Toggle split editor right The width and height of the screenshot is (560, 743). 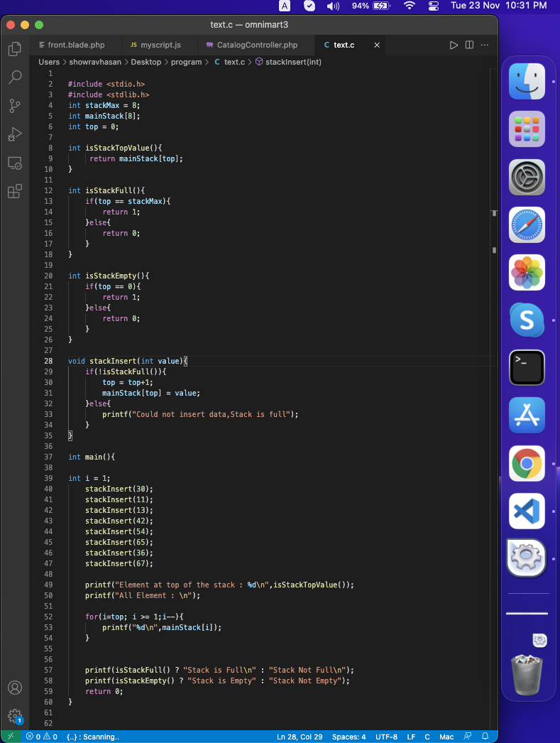pyautogui.click(x=469, y=45)
